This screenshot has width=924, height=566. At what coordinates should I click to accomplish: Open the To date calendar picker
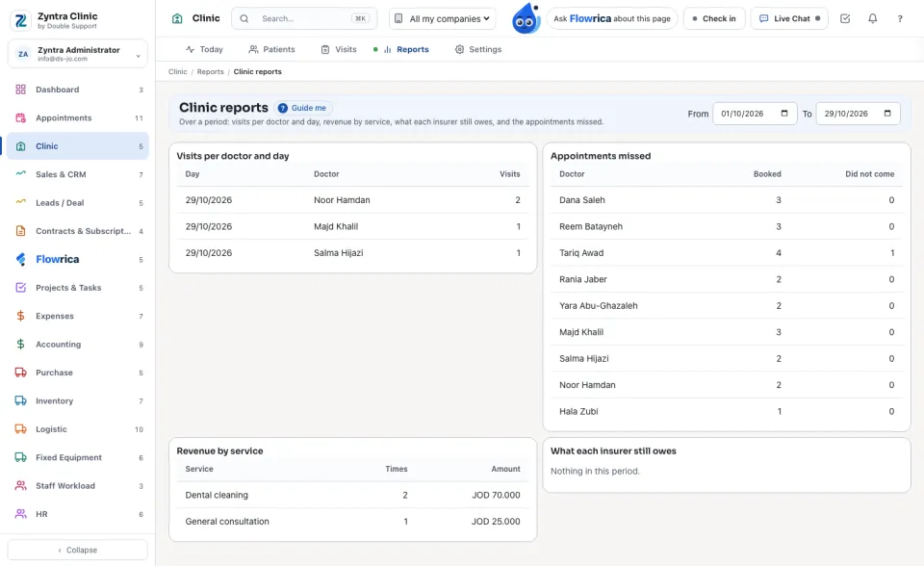click(x=887, y=114)
